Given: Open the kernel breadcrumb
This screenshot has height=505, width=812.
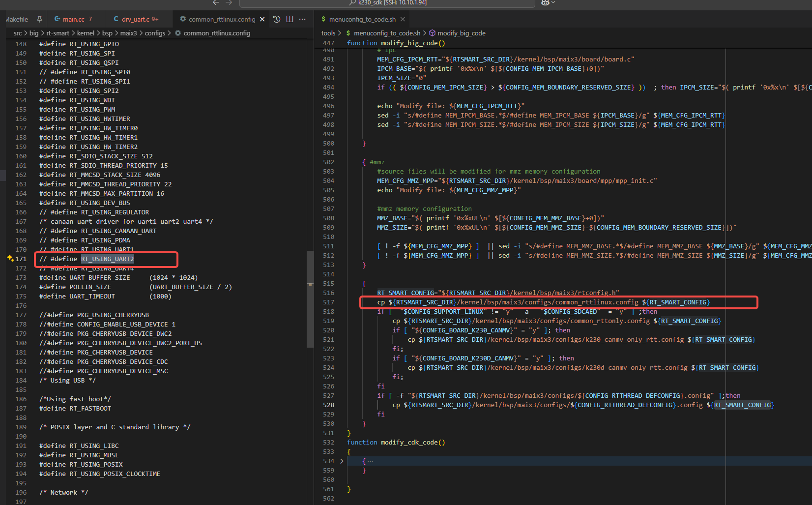Looking at the screenshot, I should click(x=86, y=33).
